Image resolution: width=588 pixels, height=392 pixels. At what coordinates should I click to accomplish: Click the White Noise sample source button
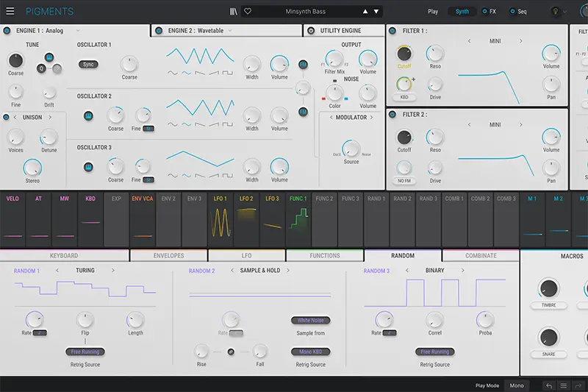(x=309, y=321)
